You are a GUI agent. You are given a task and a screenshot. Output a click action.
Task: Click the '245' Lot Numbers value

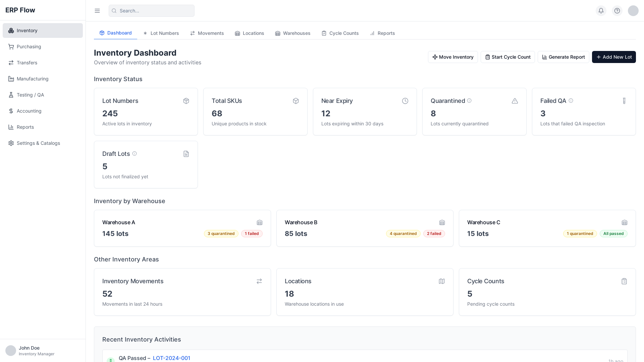[x=110, y=113]
